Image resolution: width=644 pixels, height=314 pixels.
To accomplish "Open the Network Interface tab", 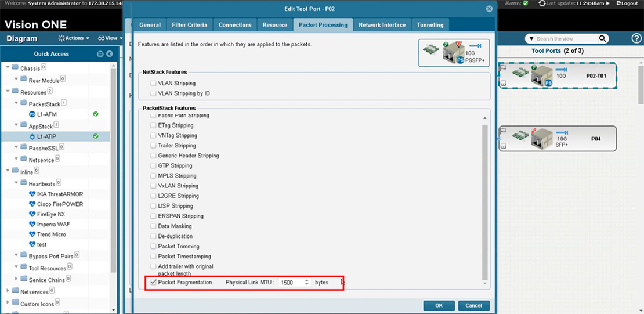I will (382, 25).
